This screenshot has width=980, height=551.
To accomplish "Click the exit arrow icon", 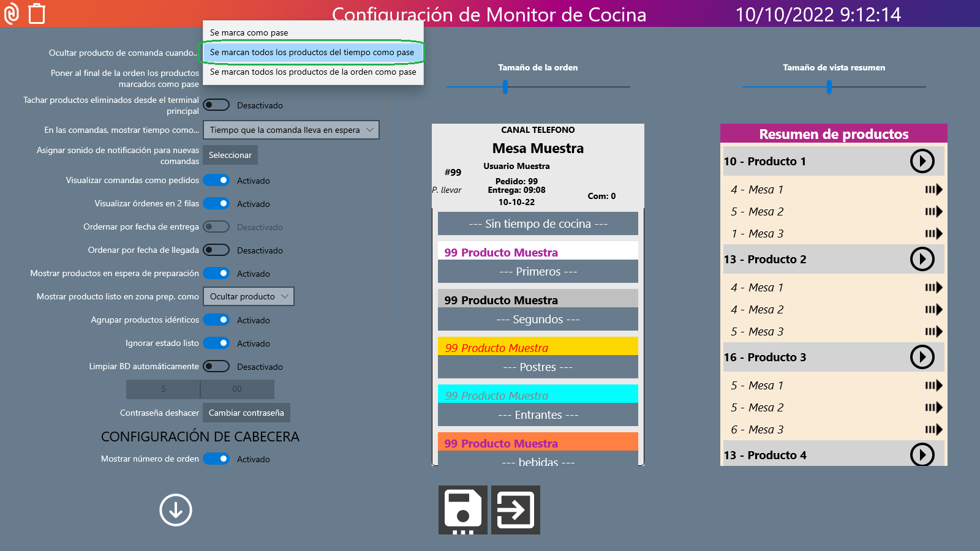I will [515, 510].
